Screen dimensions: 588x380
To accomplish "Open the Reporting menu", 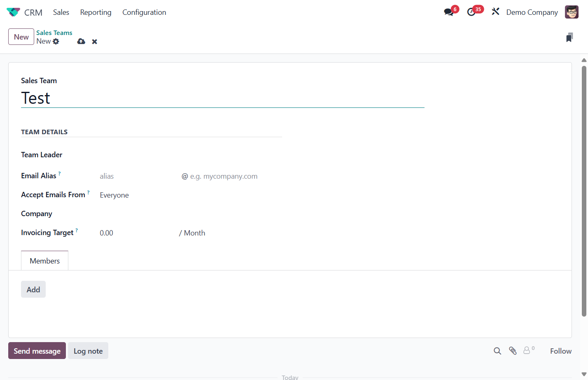I will coord(96,12).
